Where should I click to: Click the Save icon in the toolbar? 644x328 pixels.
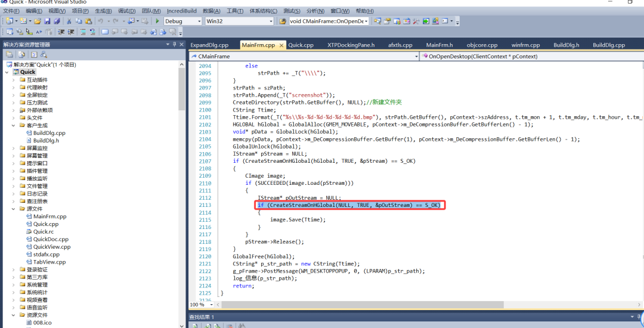pyautogui.click(x=48, y=21)
